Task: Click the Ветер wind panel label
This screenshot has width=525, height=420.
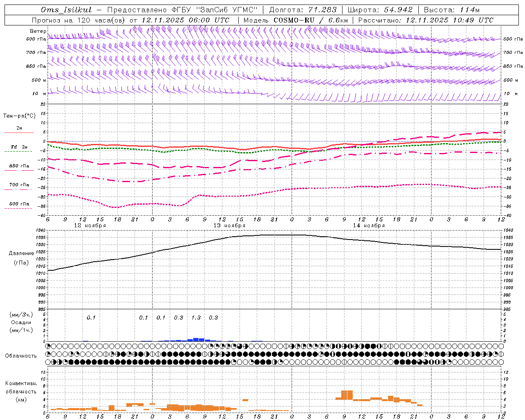Action: pos(38,31)
